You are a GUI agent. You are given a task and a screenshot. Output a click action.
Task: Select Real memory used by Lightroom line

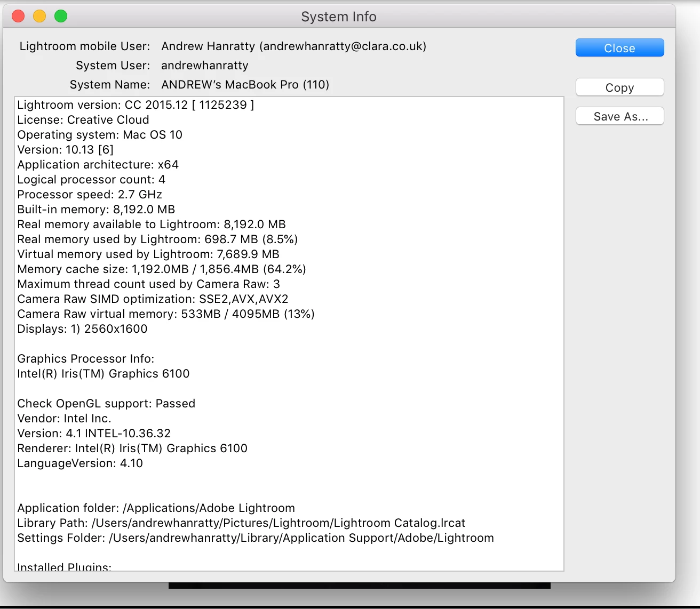click(157, 239)
